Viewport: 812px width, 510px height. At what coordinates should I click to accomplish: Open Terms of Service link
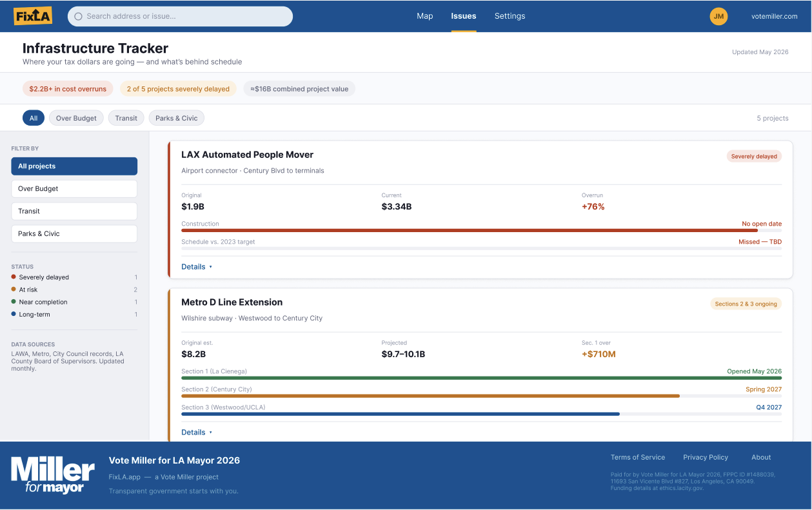pos(638,457)
